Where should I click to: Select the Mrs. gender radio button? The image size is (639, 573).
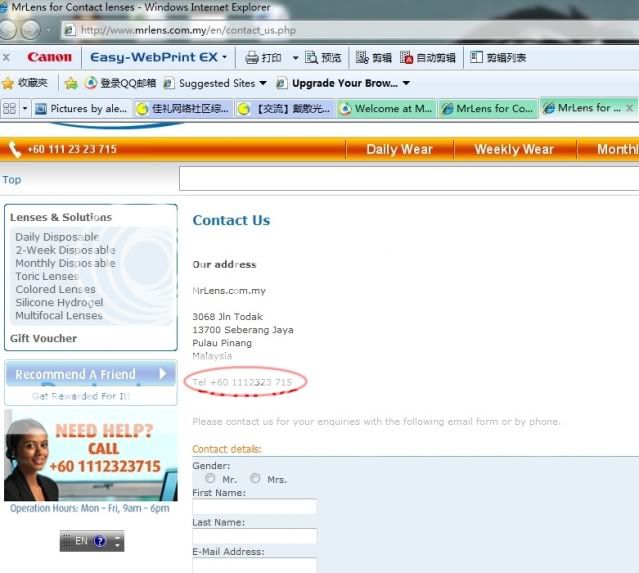(255, 479)
